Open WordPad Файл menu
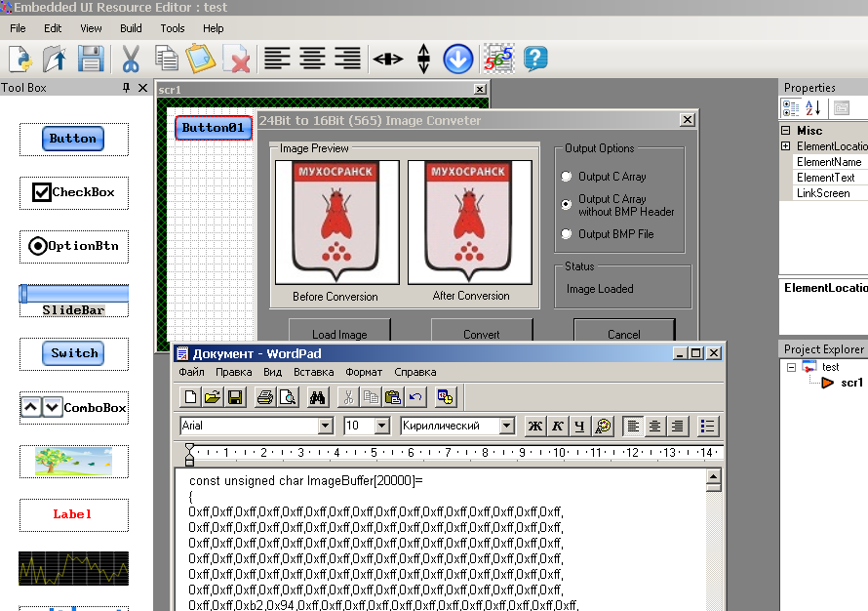The image size is (868, 611). (x=191, y=372)
